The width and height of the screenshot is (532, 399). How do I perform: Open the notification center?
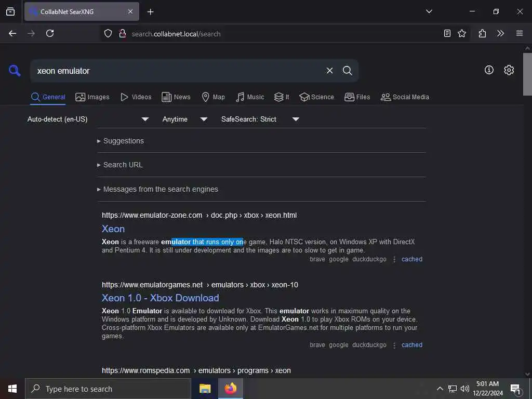515,389
